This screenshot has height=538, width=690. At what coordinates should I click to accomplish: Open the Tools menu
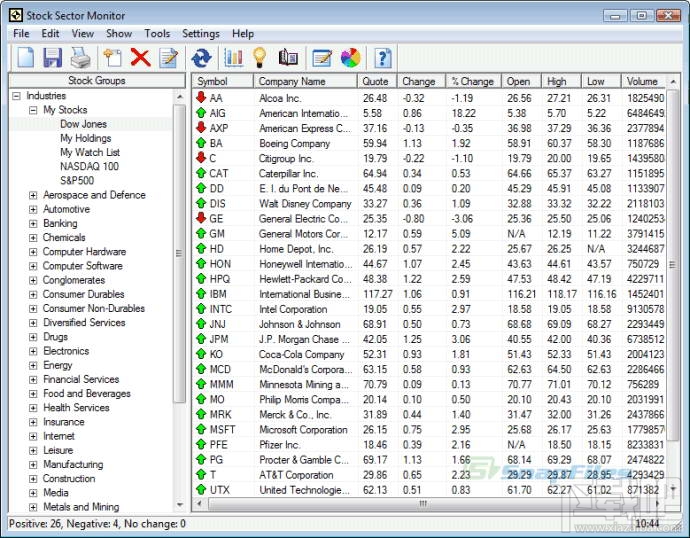pos(157,33)
